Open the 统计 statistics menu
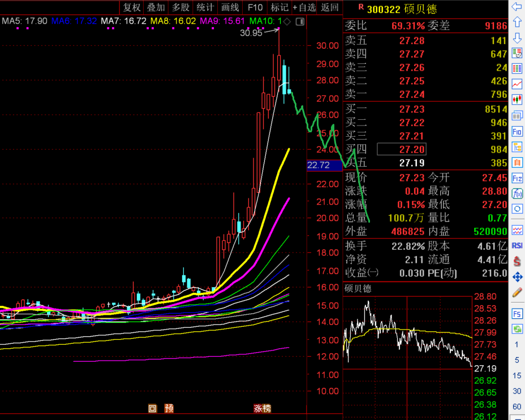 (205, 7)
